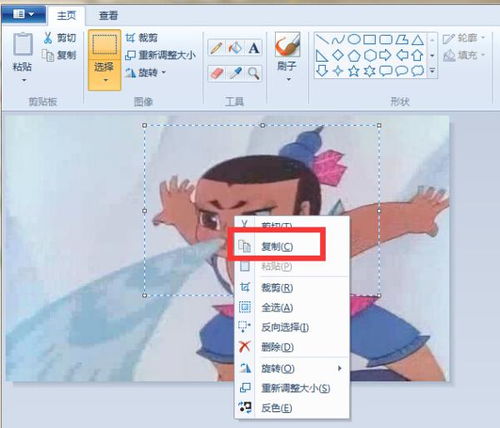Switch to the Home (主页) tab
This screenshot has width=500, height=428.
(x=66, y=15)
